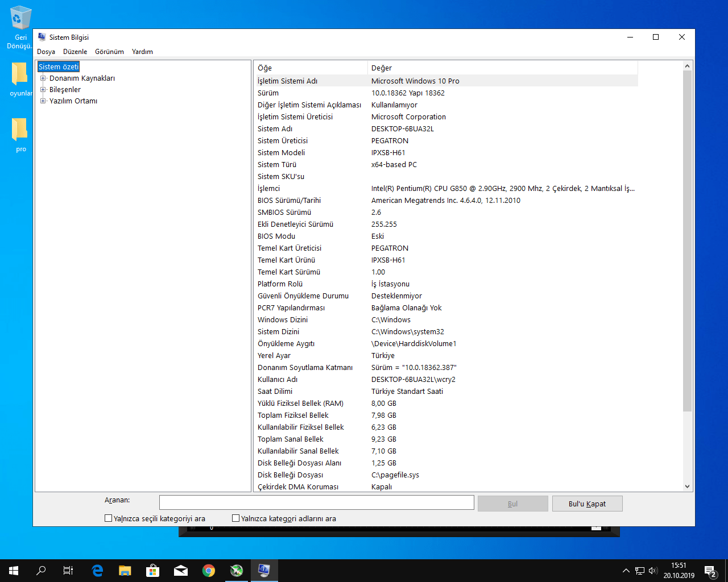Click the Öğe column header
This screenshot has height=582, width=728.
point(311,68)
